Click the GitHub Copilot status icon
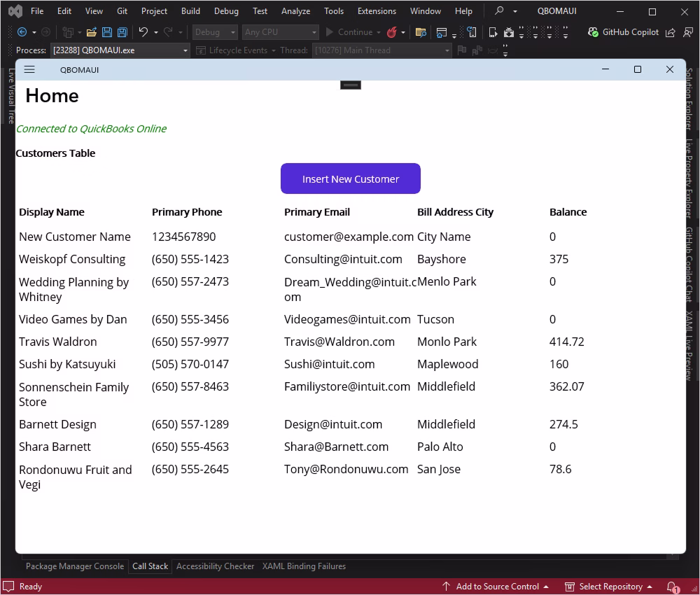This screenshot has height=595, width=700. [594, 32]
